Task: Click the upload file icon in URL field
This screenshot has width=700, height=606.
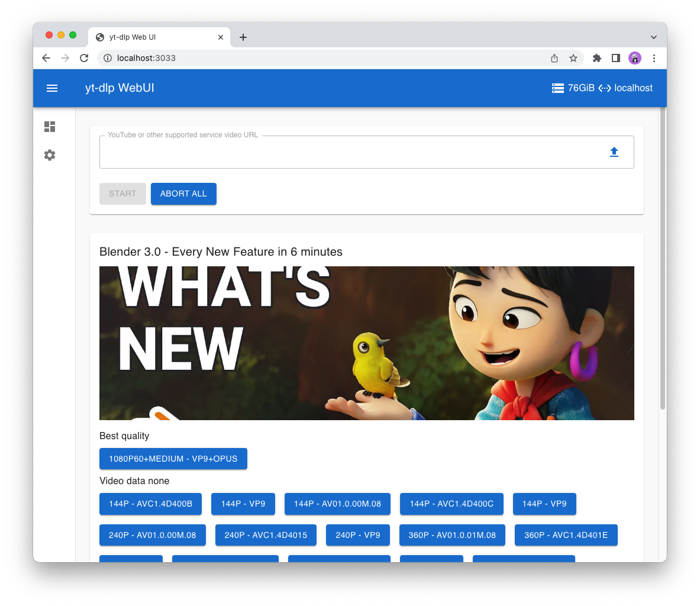Action: point(614,152)
